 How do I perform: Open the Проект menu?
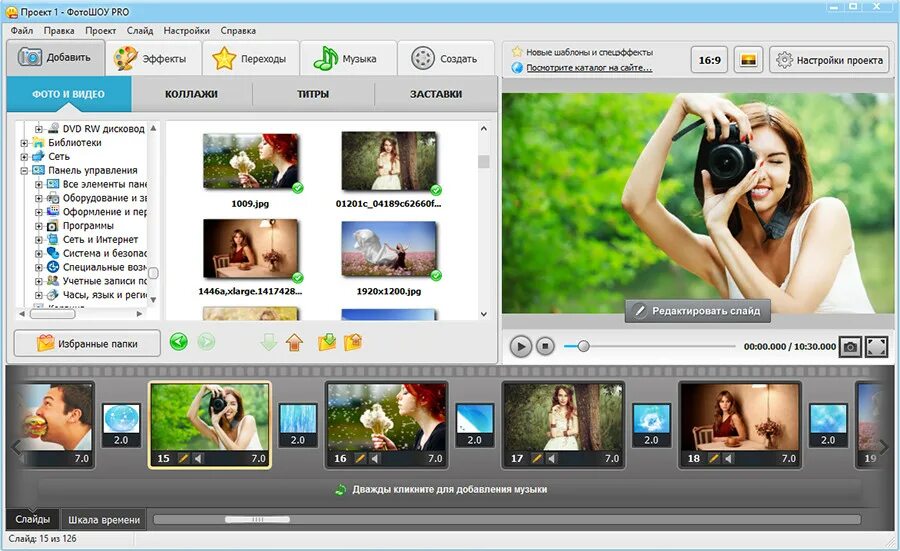coord(100,30)
